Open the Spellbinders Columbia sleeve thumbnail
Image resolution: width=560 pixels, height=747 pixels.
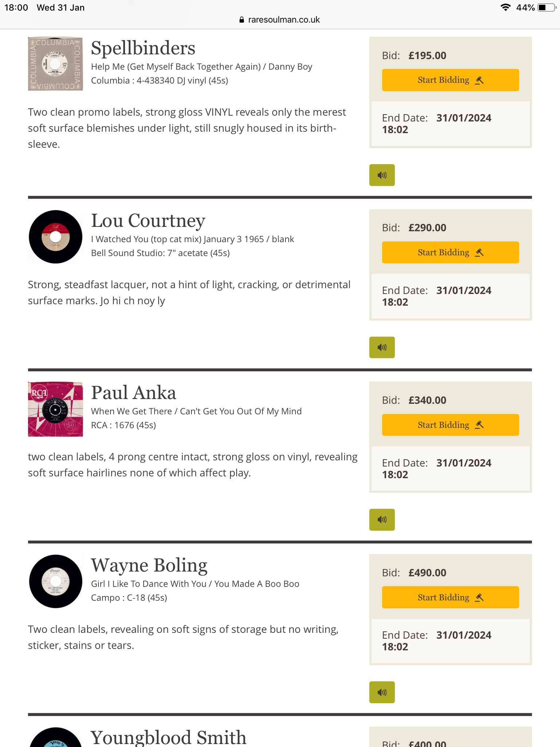pyautogui.click(x=55, y=64)
